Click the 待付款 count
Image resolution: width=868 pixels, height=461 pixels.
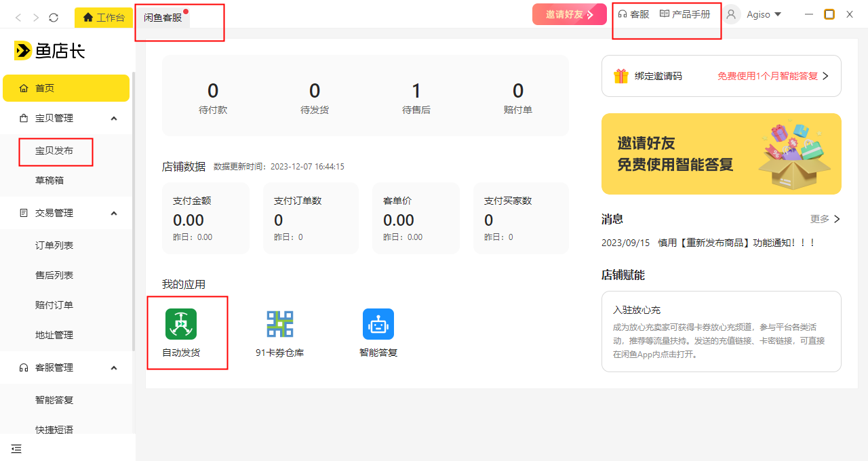point(213,91)
